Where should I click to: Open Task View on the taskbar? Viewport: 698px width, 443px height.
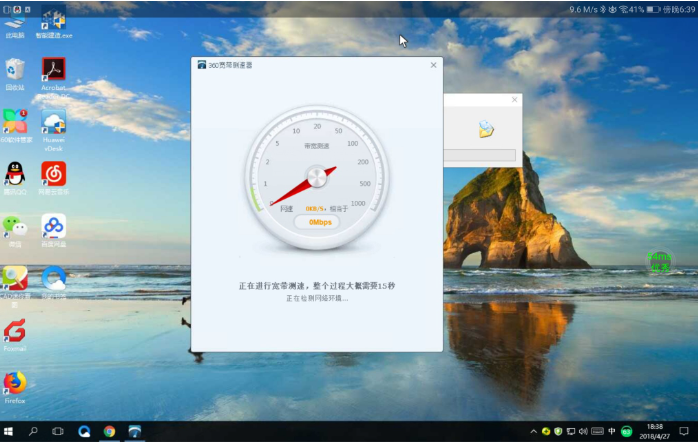[x=58, y=431]
